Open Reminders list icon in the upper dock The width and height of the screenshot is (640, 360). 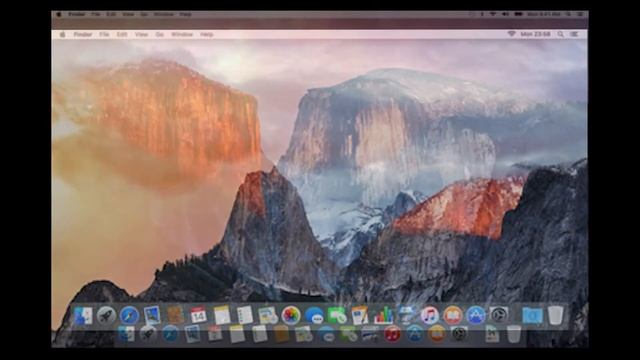pos(245,316)
